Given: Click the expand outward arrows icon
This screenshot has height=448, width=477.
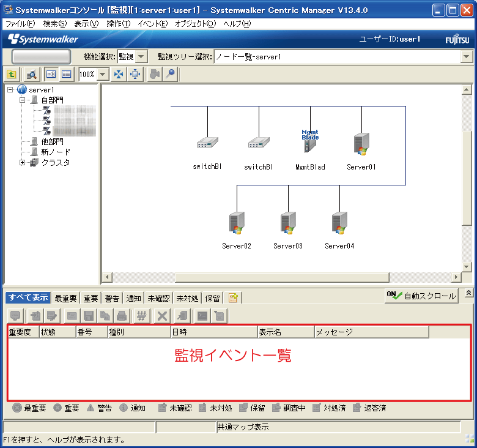Looking at the screenshot, I should (x=135, y=74).
